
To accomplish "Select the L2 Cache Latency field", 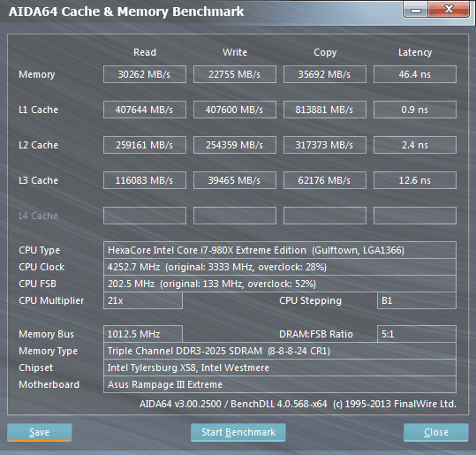I will coord(415,145).
